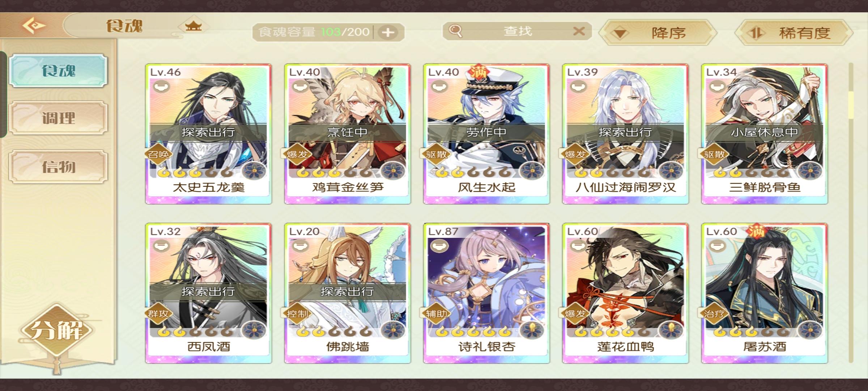The image size is (868, 391).
Task: Click the 爆发 badge on 莲花血鸭 card
Action: tap(575, 314)
